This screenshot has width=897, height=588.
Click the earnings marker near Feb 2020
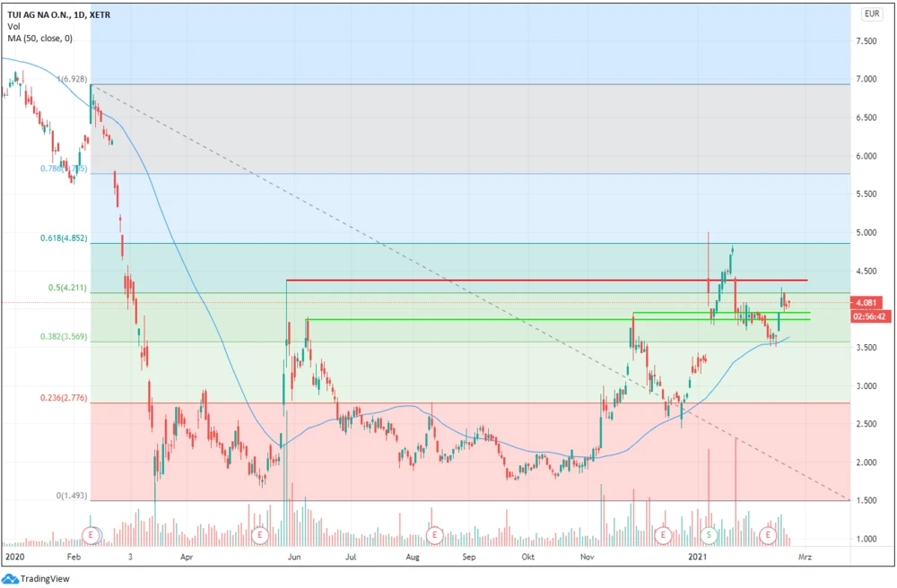point(91,535)
